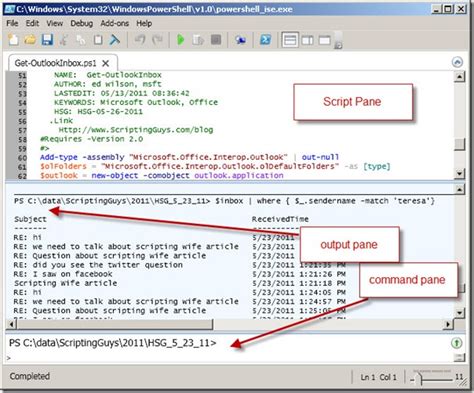Image resolution: width=474 pixels, height=393 pixels.
Task: Open the Edit menu
Action: point(32,23)
